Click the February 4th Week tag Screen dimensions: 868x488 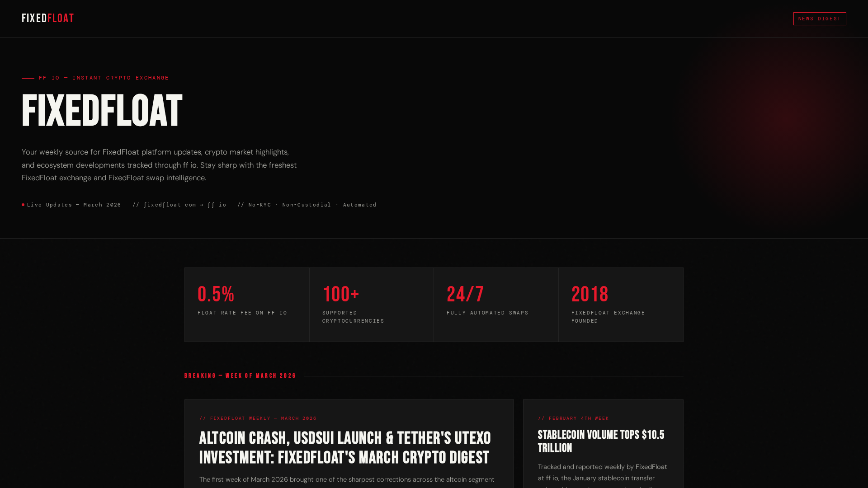pos(574,418)
